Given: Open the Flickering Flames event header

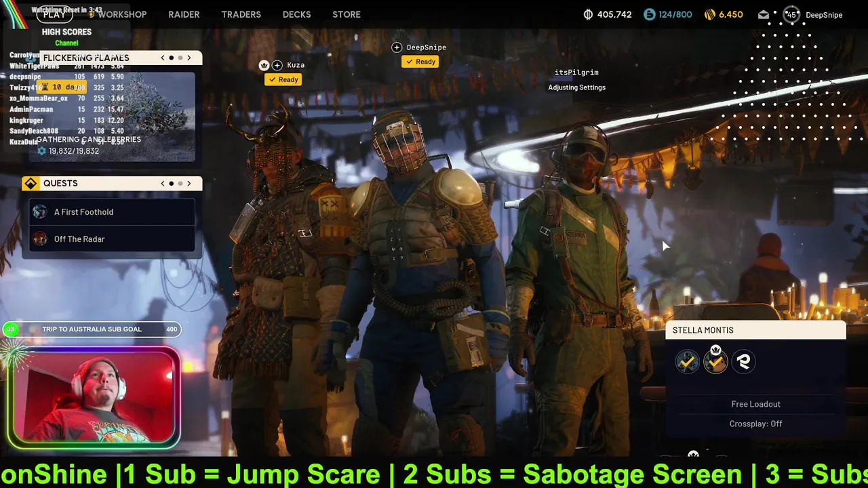Looking at the screenshot, I should coord(112,58).
